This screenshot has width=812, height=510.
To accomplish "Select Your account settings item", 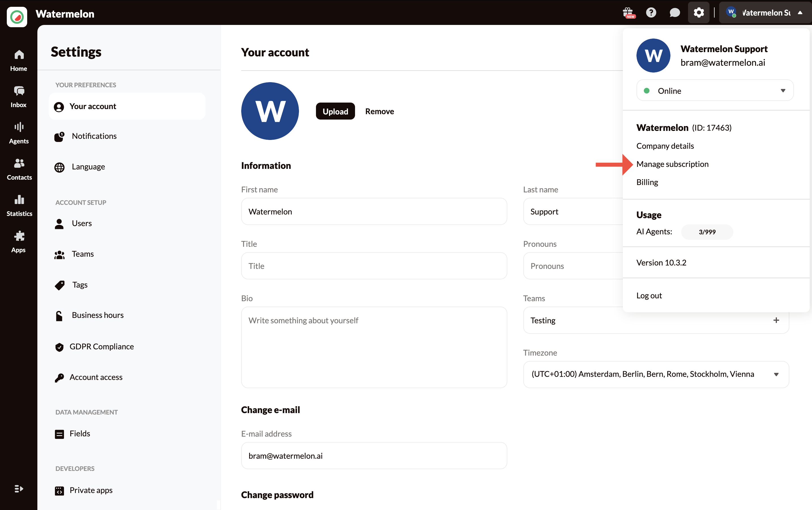I will tap(127, 106).
